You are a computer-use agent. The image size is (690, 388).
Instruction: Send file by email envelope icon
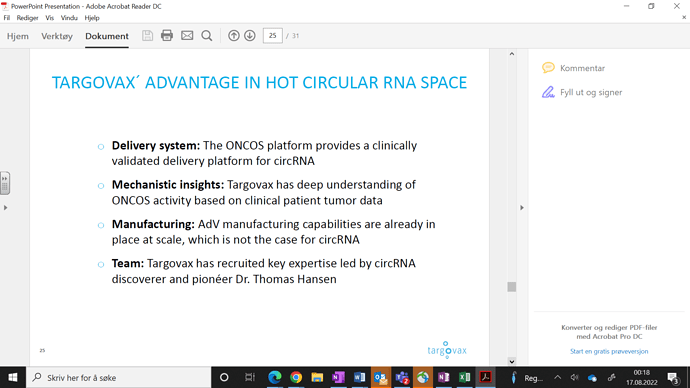pyautogui.click(x=187, y=36)
